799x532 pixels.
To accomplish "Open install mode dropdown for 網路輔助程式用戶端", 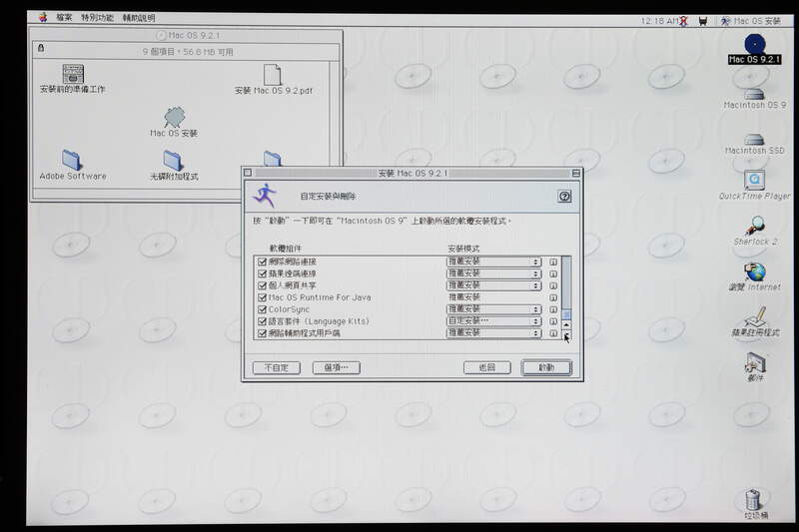I will tap(493, 333).
